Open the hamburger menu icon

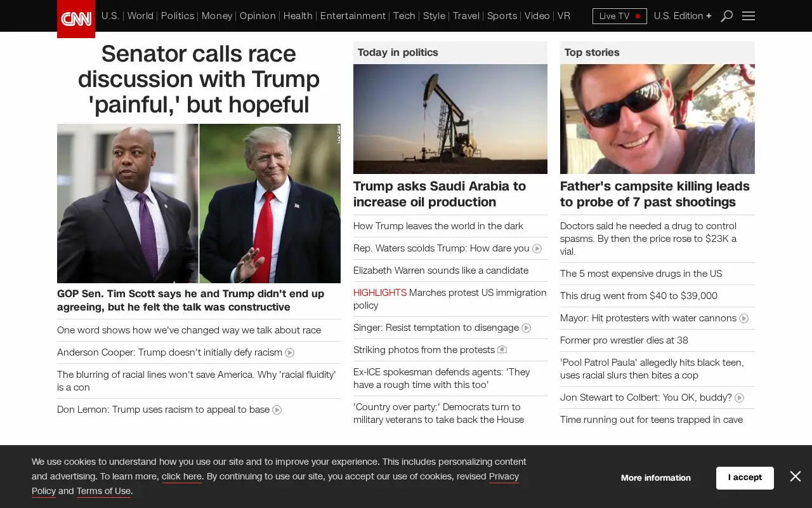(749, 16)
